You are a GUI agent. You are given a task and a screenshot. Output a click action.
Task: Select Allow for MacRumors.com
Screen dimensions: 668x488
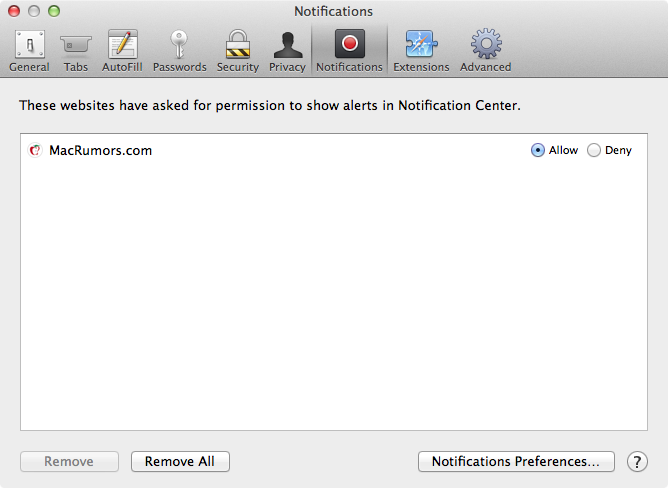(x=538, y=150)
